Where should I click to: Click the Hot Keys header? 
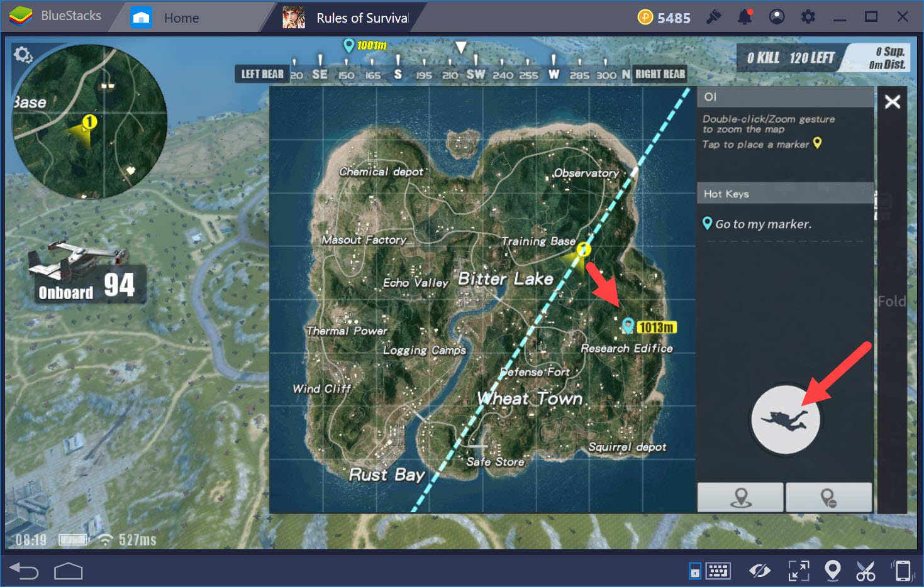click(785, 194)
